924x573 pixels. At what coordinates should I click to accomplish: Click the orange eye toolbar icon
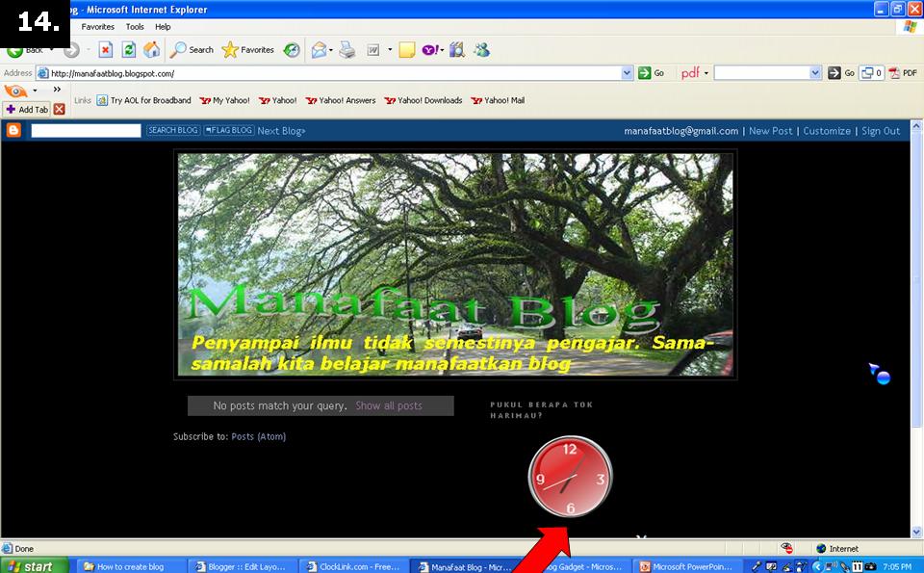coord(16,91)
